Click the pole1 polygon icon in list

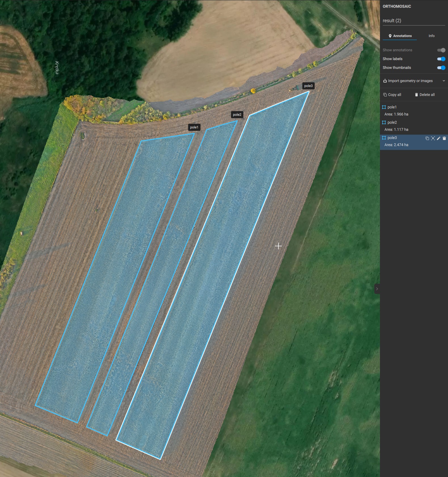click(384, 107)
